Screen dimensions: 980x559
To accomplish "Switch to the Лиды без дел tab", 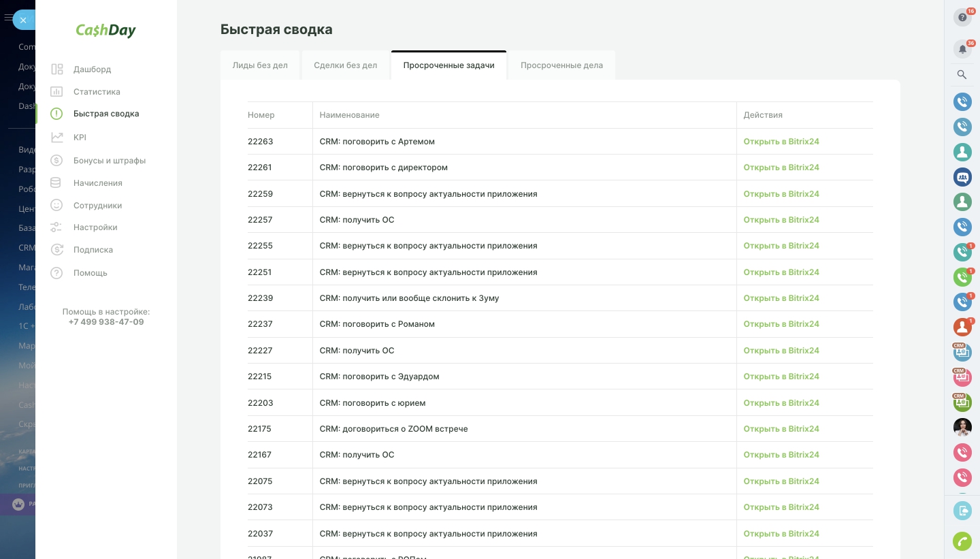I will click(260, 65).
